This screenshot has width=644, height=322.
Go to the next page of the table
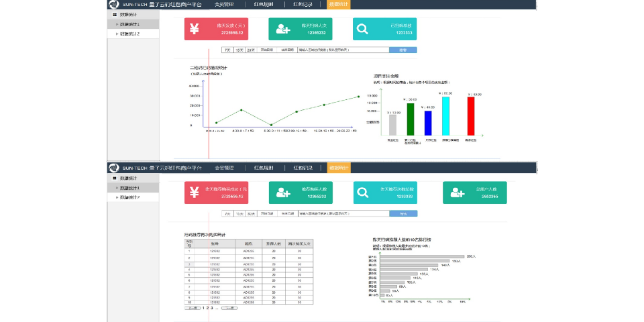(229, 308)
